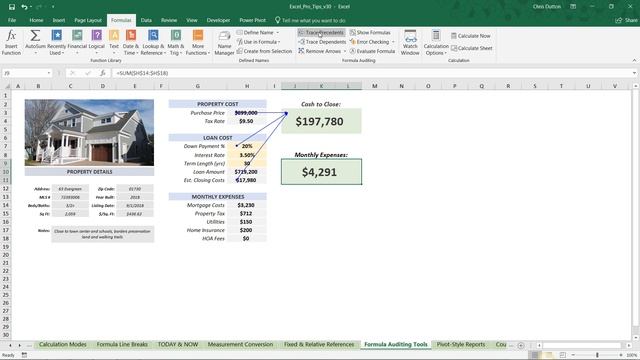Click the Ribbon Display Options icon
This screenshot has width=640, height=360.
click(573, 7)
